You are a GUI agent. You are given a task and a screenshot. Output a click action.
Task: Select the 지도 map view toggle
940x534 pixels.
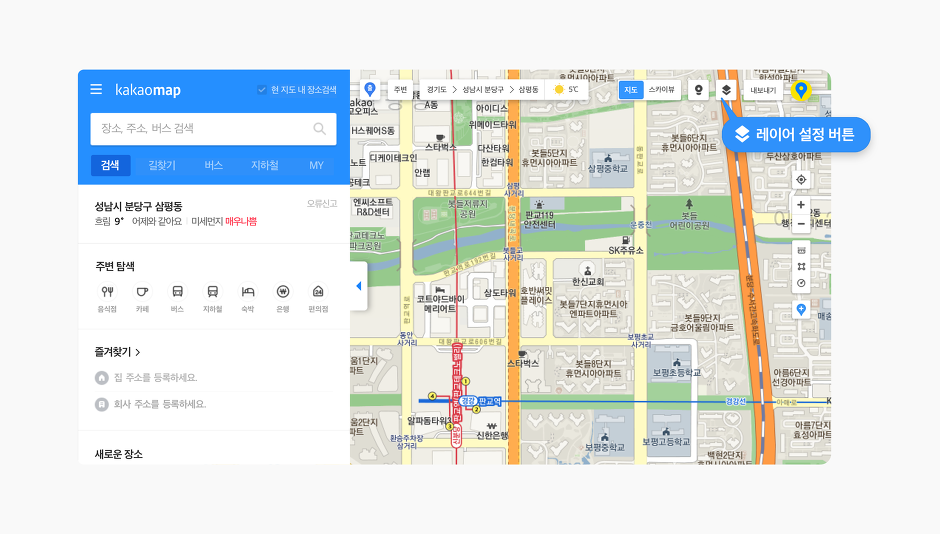coord(631,90)
